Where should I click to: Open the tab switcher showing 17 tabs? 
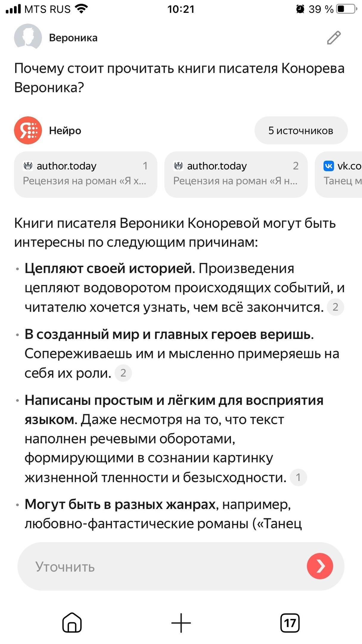click(290, 623)
